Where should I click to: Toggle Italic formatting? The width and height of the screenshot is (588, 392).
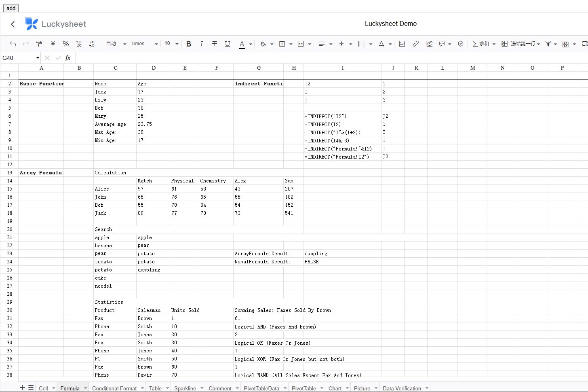pyautogui.click(x=202, y=44)
